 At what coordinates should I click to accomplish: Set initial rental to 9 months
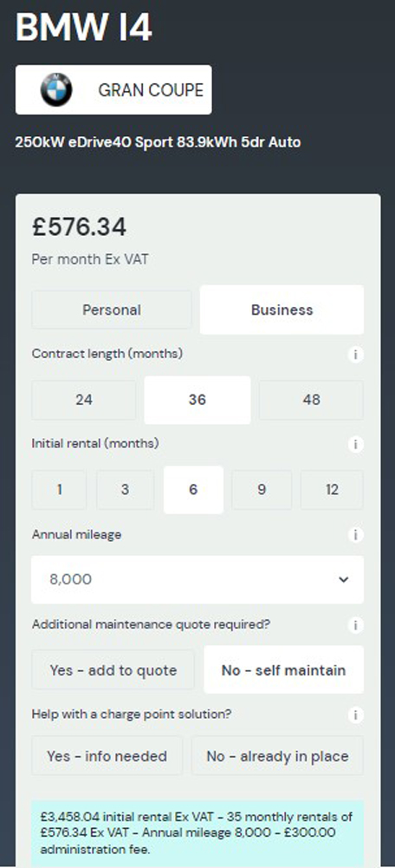coord(262,490)
